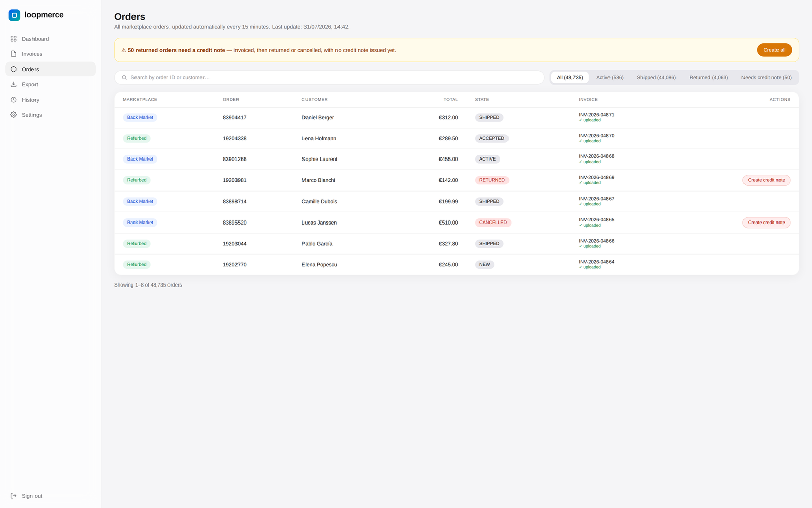The height and width of the screenshot is (508, 812).
Task: Filter Needs credit note (50)
Action: click(766, 78)
